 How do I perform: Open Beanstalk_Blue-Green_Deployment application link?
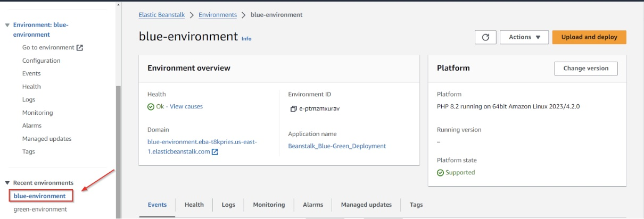(x=337, y=146)
